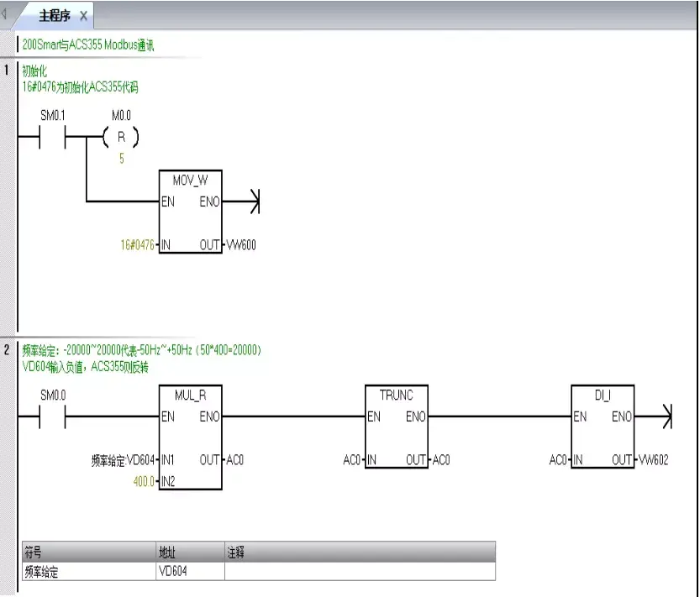Viewport: 700px width, 597px height.
Task: Close the 主程序 tab
Action: point(82,13)
